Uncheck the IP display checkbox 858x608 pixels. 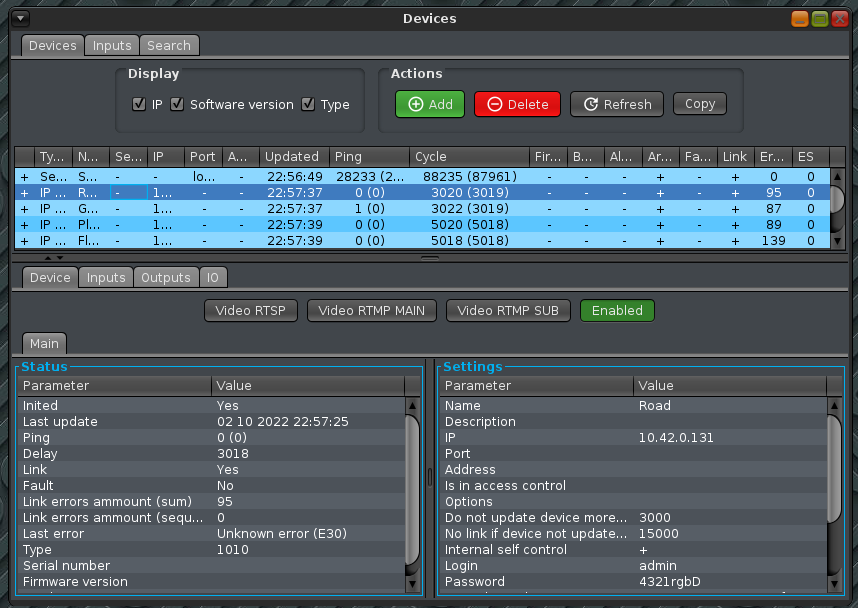139,104
